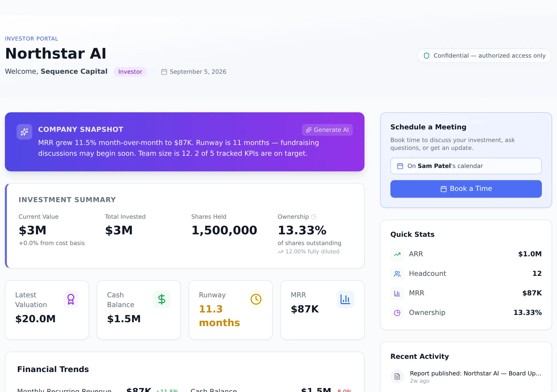Click the Current Value $3M figure
This screenshot has height=392, width=557.
pos(33,230)
